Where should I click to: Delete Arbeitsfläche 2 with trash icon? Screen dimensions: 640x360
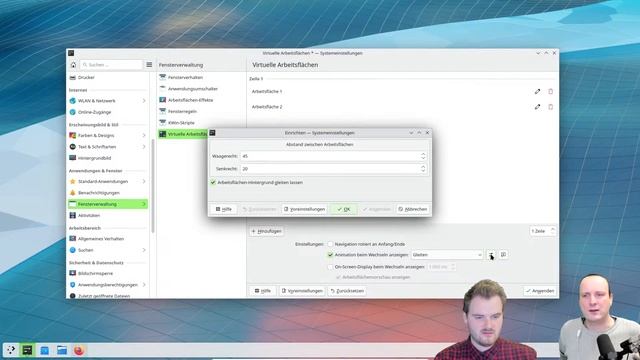(551, 107)
